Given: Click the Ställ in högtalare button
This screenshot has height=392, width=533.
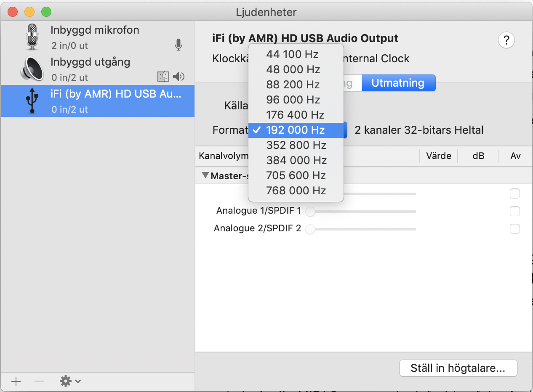Looking at the screenshot, I should [458, 368].
